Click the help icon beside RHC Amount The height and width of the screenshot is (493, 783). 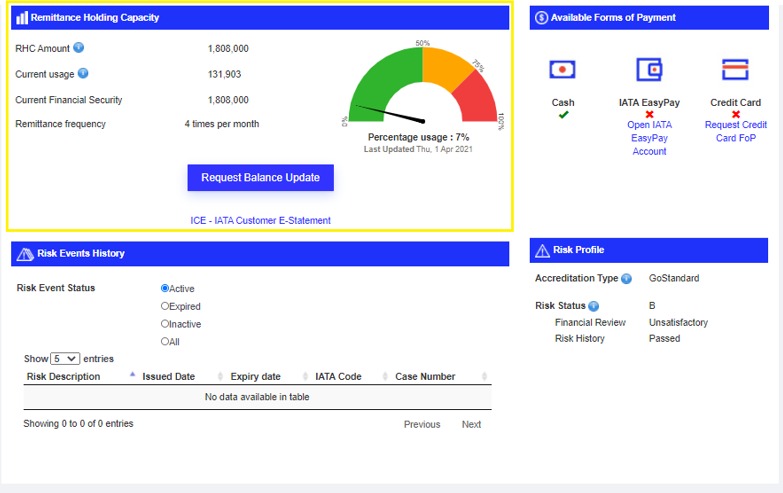(x=79, y=48)
